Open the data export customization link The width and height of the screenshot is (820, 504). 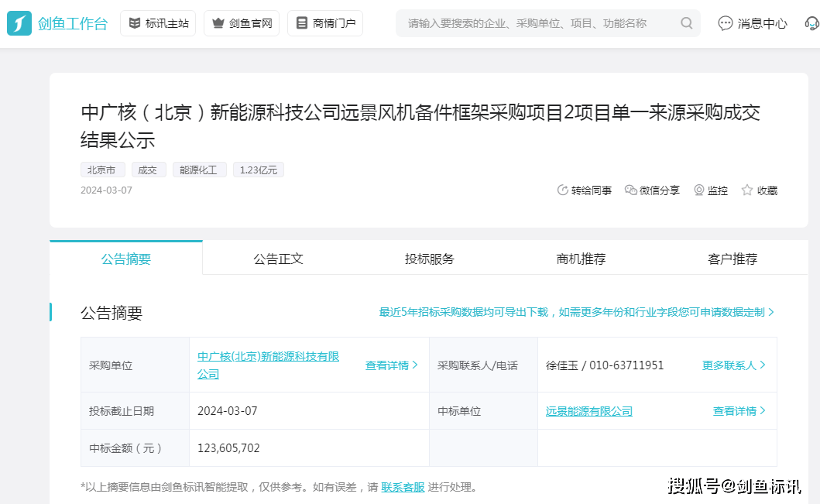[x=576, y=312]
